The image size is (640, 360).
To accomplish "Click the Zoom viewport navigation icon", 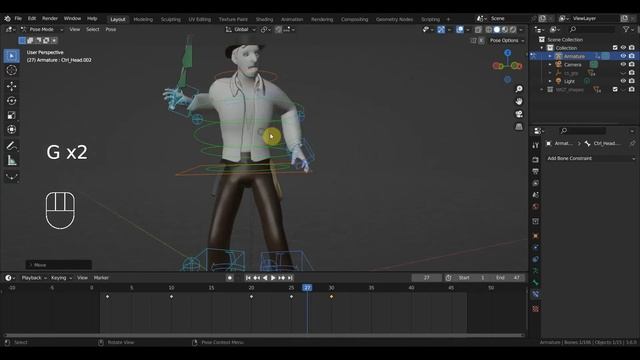I will (x=519, y=89).
